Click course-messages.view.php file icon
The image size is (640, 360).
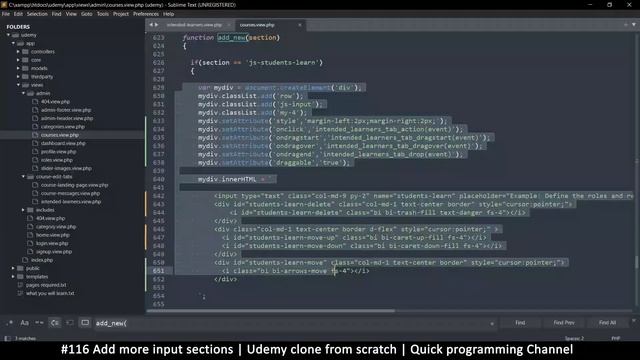35,193
